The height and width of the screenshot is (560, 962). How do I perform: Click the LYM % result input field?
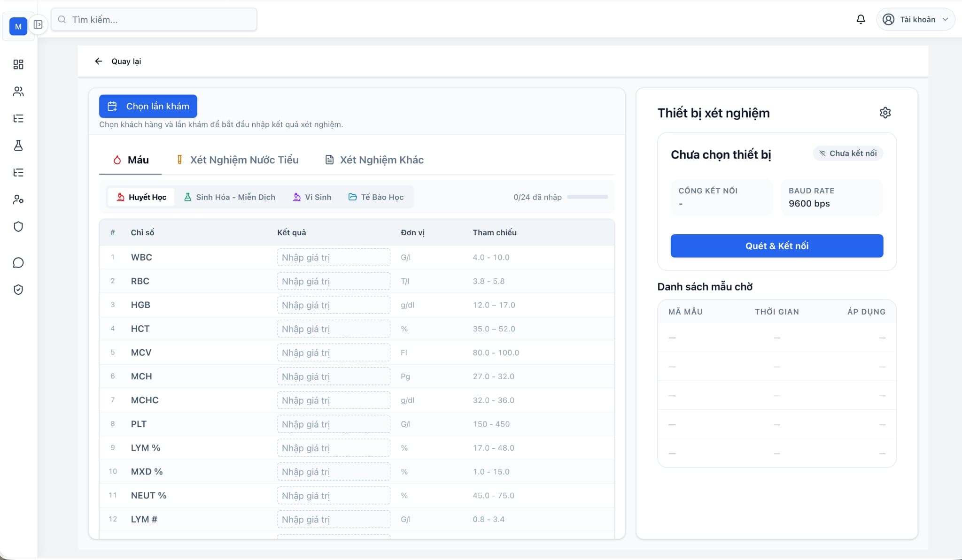[x=334, y=448]
